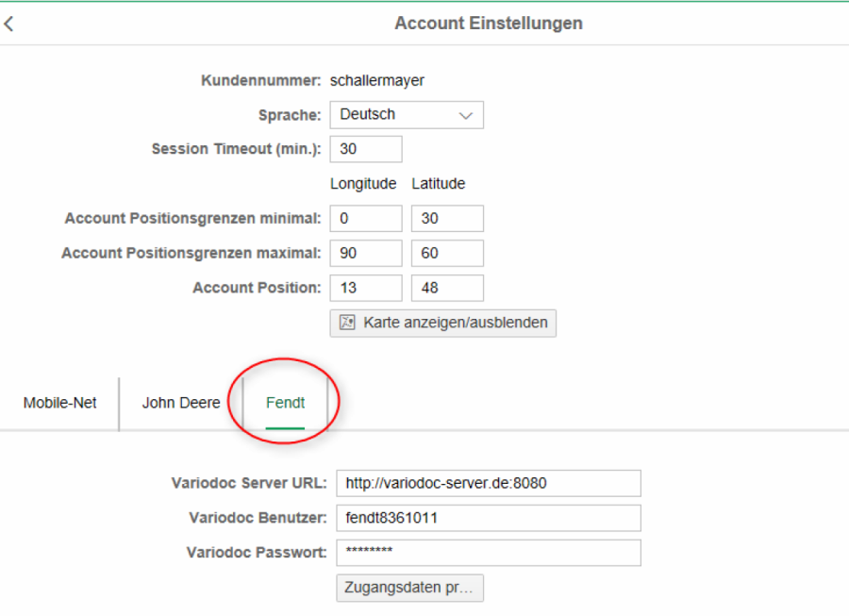This screenshot has width=849, height=616.
Task: Select the Fendt tab
Action: point(285,403)
